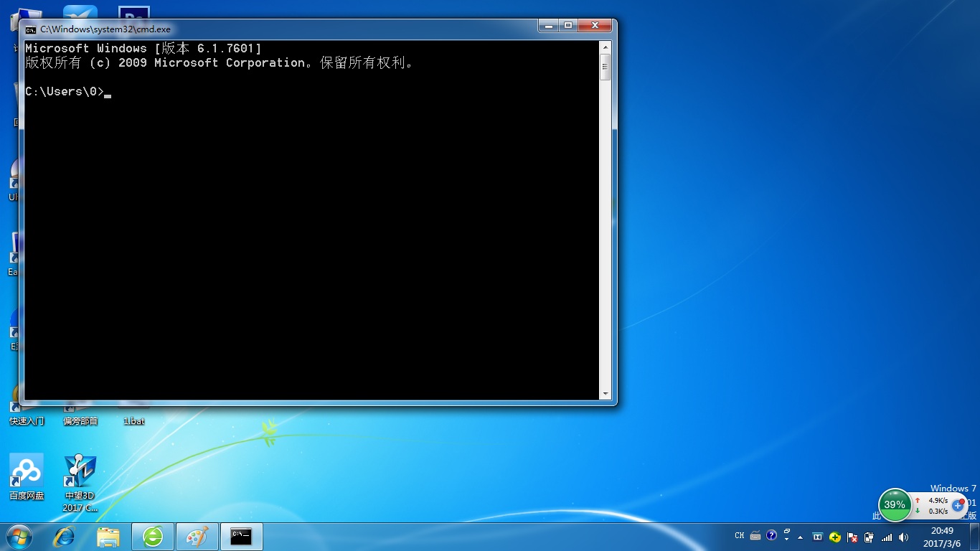980x551 pixels.
Task: Open the Windows Start menu
Action: point(19,536)
